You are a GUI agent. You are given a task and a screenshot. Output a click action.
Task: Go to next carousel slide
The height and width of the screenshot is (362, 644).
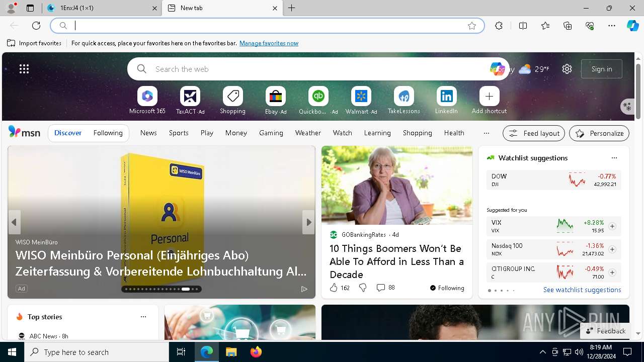308,222
